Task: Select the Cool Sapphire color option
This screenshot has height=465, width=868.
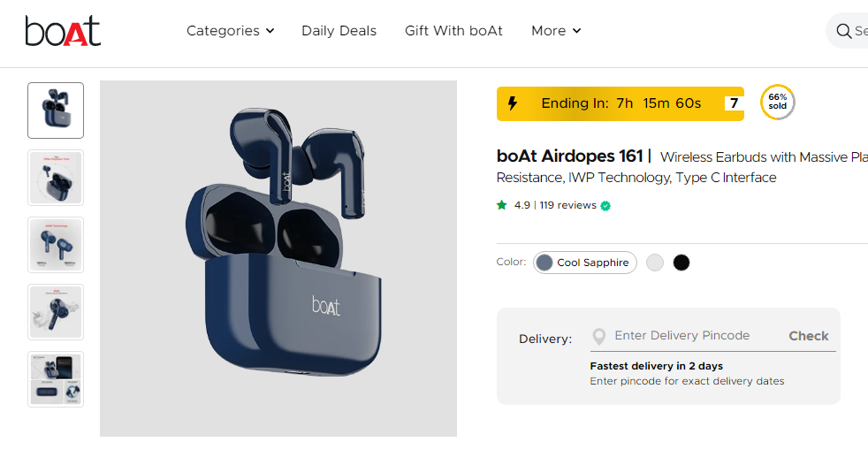Action: click(584, 263)
